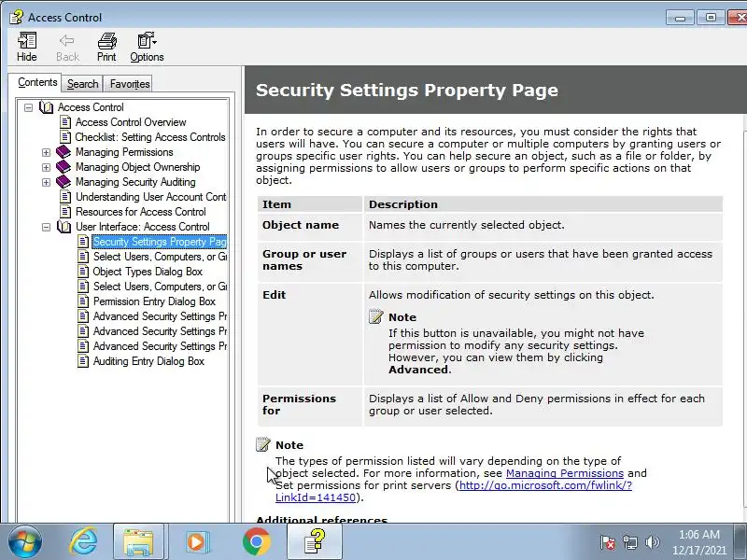
Task: Click the Managing Object Ownership book icon
Action: pyautogui.click(x=63, y=167)
